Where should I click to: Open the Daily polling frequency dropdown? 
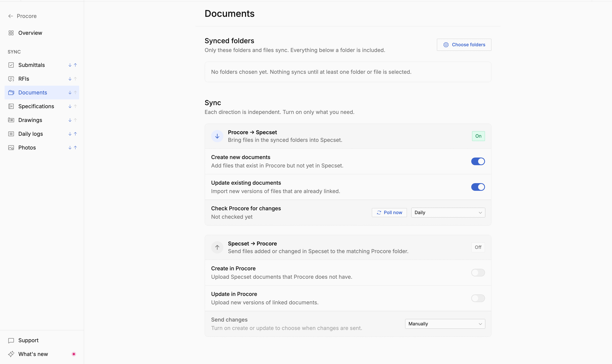(448, 213)
